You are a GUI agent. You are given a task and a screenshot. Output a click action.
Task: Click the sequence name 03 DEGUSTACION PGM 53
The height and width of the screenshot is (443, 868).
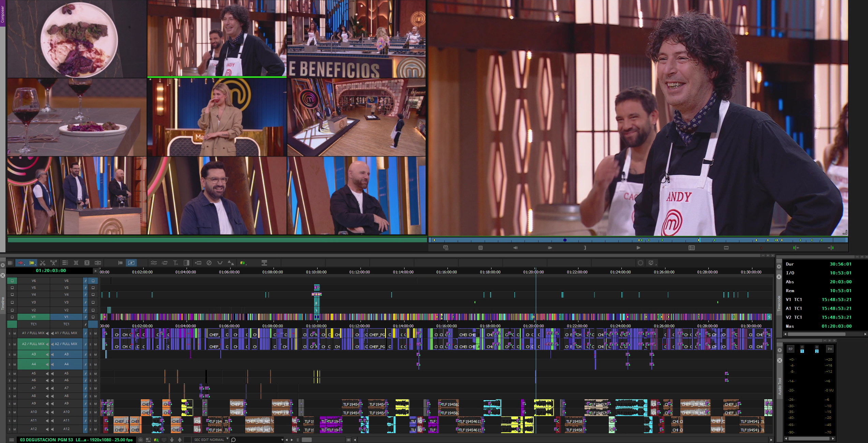click(47, 440)
